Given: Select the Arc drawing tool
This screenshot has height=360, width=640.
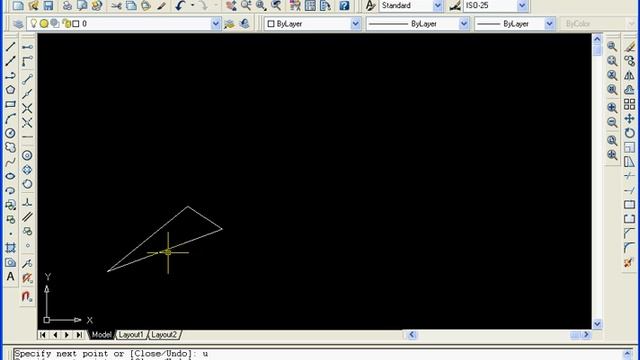Looking at the screenshot, I should (11, 118).
